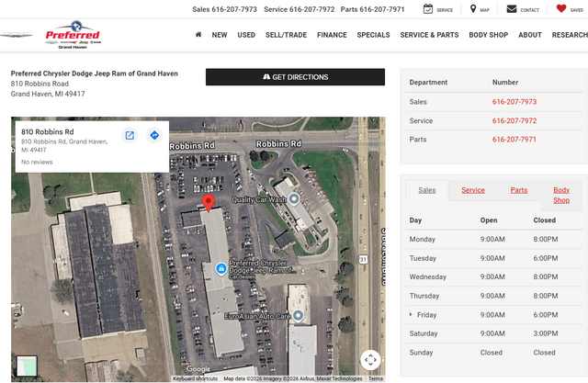
Task: Click the red location pin on map
Action: tap(208, 203)
